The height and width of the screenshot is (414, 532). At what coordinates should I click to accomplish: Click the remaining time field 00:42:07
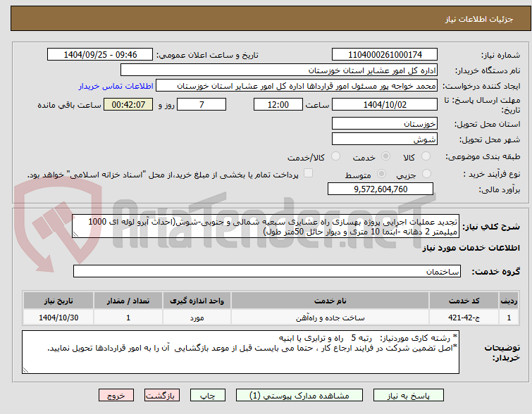pos(128,104)
